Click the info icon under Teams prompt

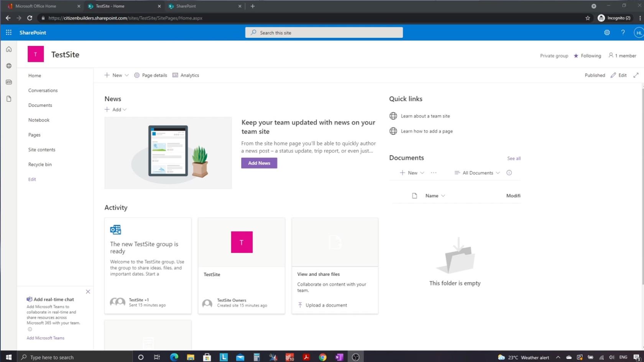tap(30, 329)
